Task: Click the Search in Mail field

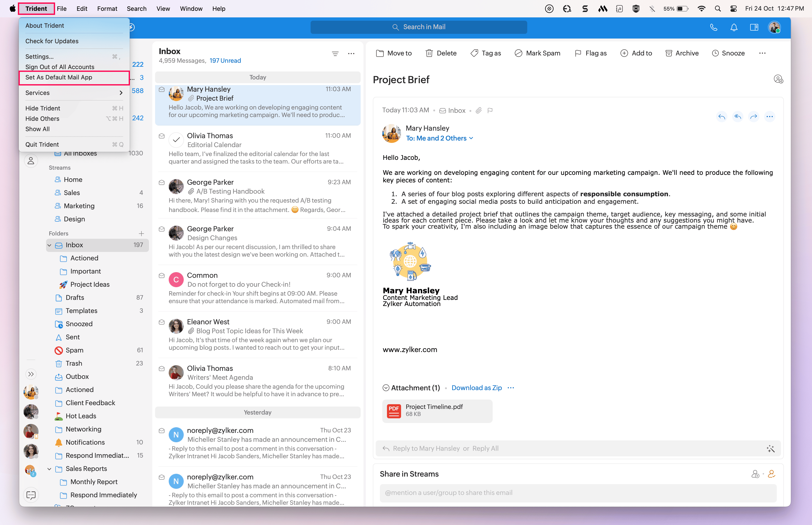Action: click(x=418, y=27)
